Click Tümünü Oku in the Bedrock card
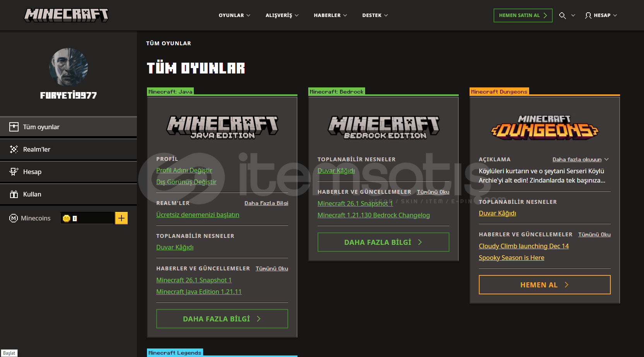This screenshot has height=357, width=644. click(x=433, y=192)
